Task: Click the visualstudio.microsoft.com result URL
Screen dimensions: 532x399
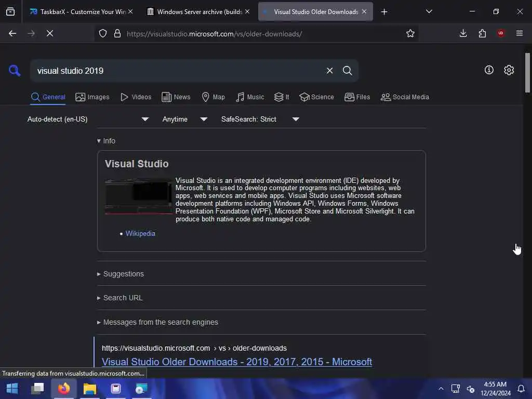Action: [x=194, y=349]
